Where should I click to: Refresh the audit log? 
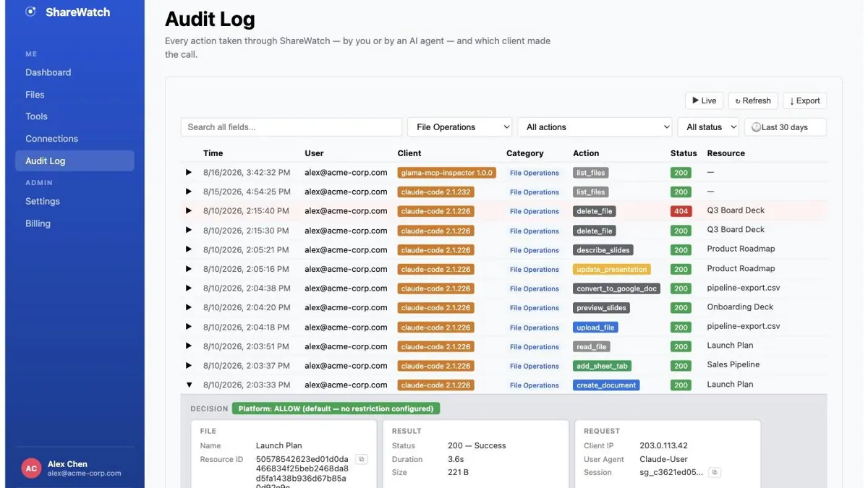(x=753, y=101)
